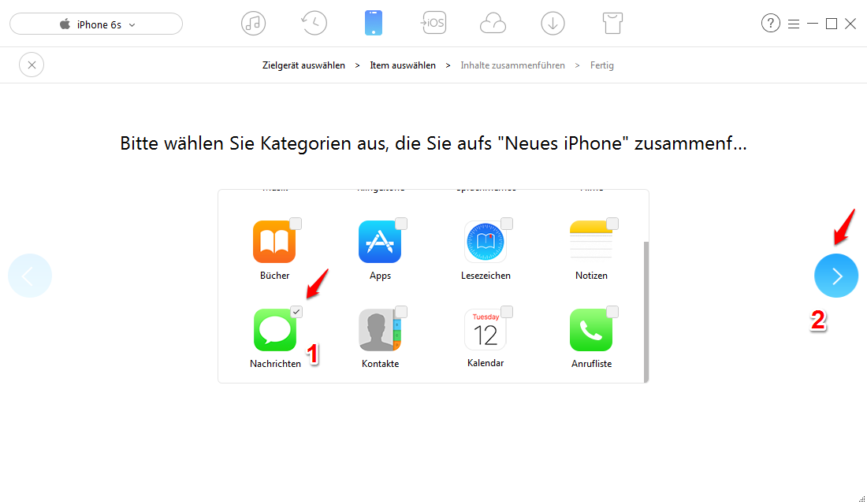Click the blue next arrow button

pyautogui.click(x=836, y=276)
